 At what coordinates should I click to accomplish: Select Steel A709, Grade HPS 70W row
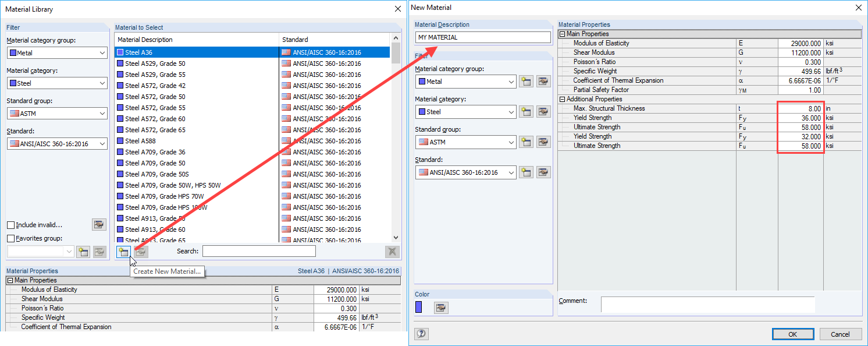[x=252, y=196]
